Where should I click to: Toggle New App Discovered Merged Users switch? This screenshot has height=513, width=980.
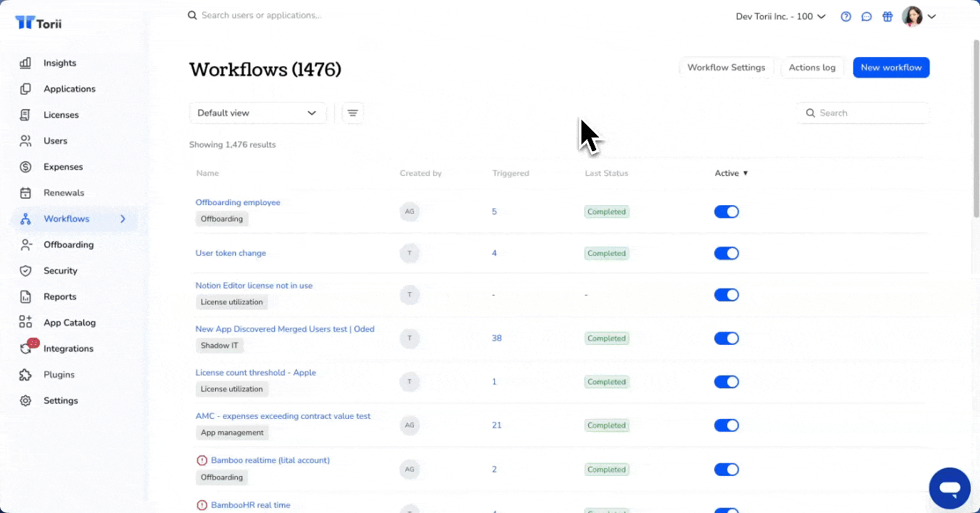[x=726, y=338]
